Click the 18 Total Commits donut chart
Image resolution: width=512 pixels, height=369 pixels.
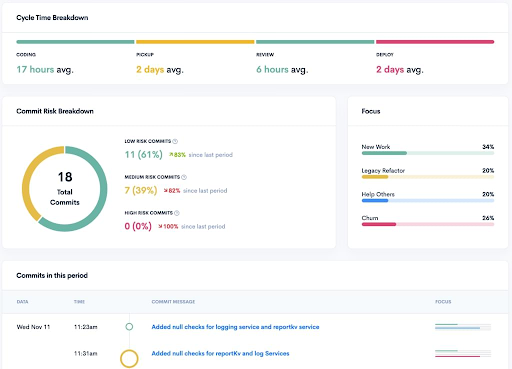[x=65, y=189]
